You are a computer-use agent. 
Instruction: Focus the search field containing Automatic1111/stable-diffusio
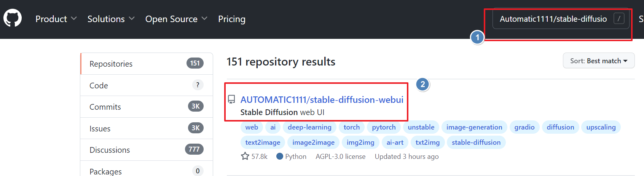pos(561,19)
